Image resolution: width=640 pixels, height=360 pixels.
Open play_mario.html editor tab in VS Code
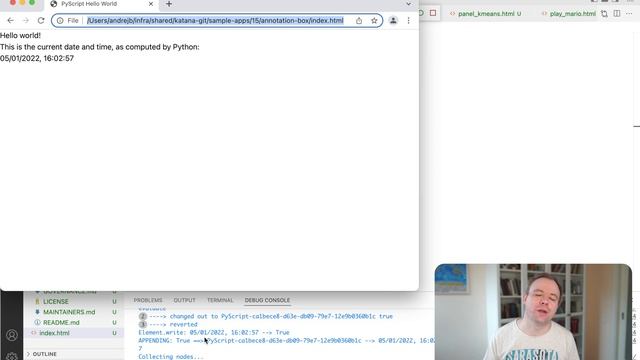[569, 13]
